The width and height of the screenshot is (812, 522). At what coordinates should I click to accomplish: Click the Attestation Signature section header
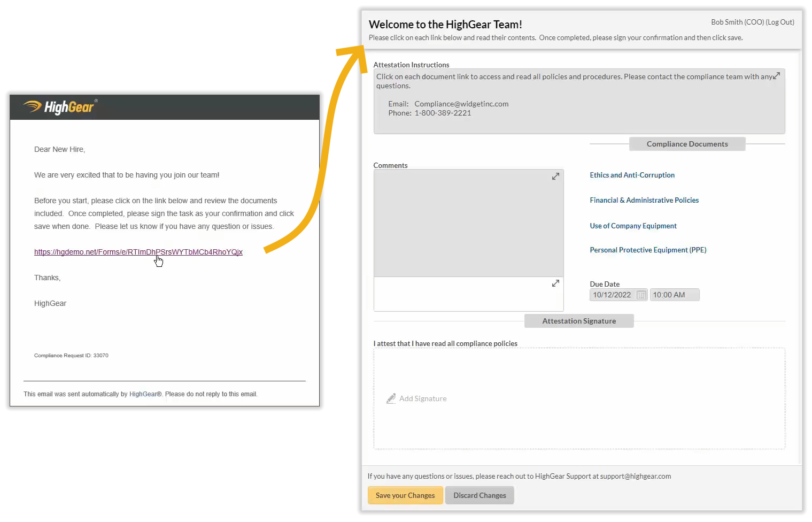[x=579, y=321]
